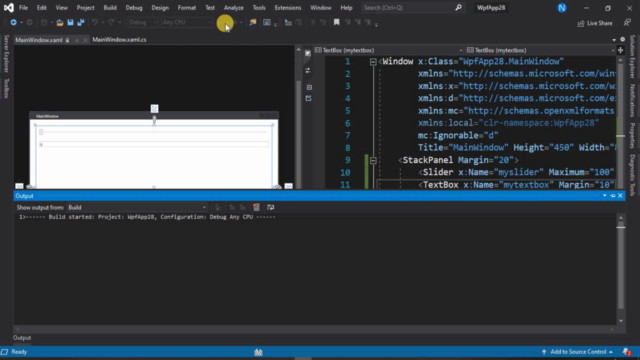Viewport: 640px width, 360px height.
Task: Click the horizontal split icon in the splitter
Action: (x=309, y=87)
